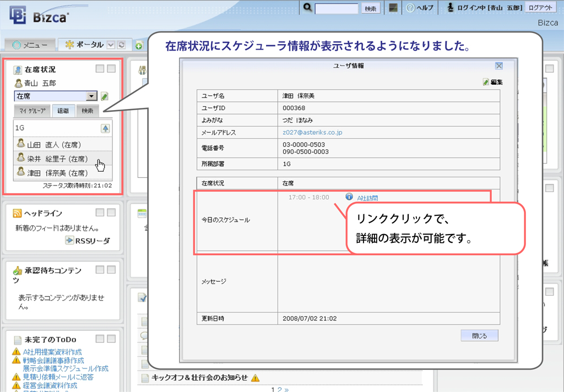This screenshot has width=564, height=392.
Task: Click the » next-page link
Action: [x=286, y=389]
